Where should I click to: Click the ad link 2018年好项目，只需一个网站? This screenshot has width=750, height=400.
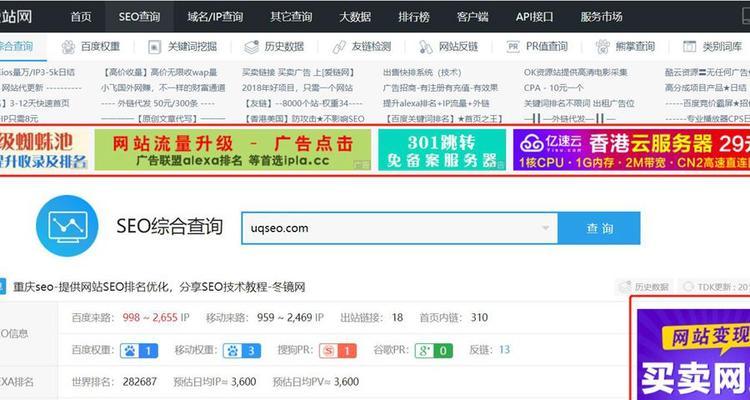click(x=298, y=88)
